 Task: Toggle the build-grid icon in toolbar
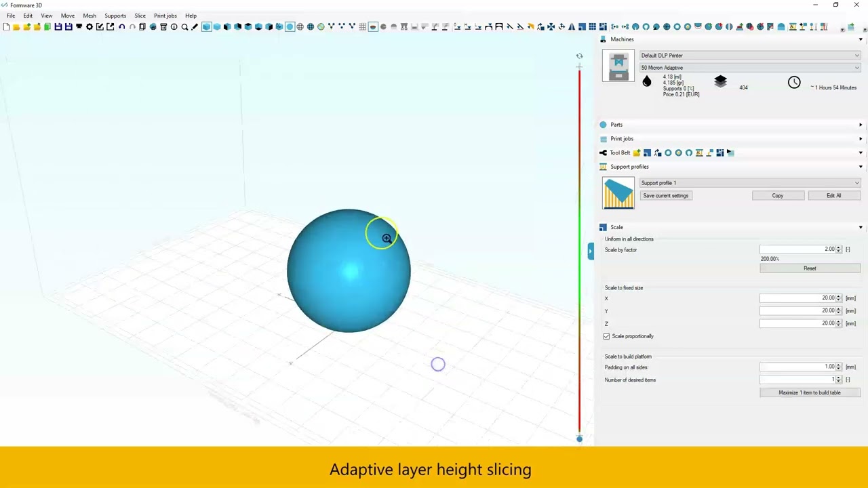362,26
